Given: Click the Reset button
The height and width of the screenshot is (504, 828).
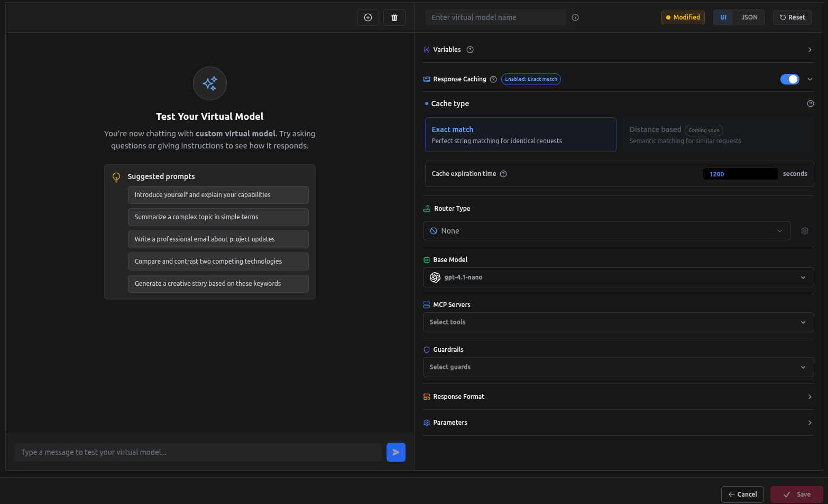Looking at the screenshot, I should (792, 17).
